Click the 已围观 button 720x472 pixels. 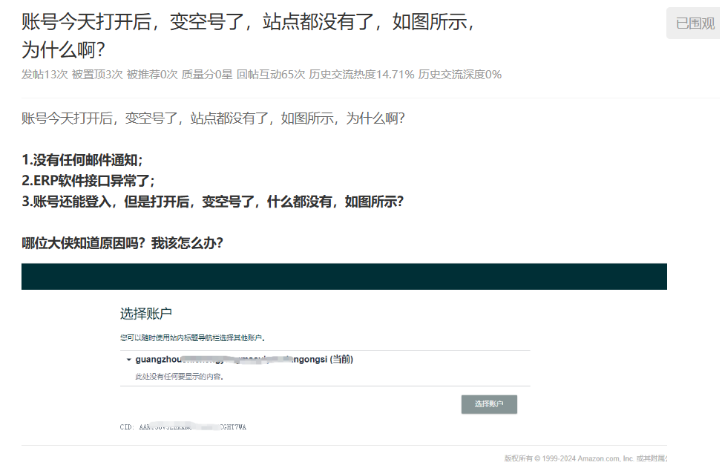tap(694, 23)
